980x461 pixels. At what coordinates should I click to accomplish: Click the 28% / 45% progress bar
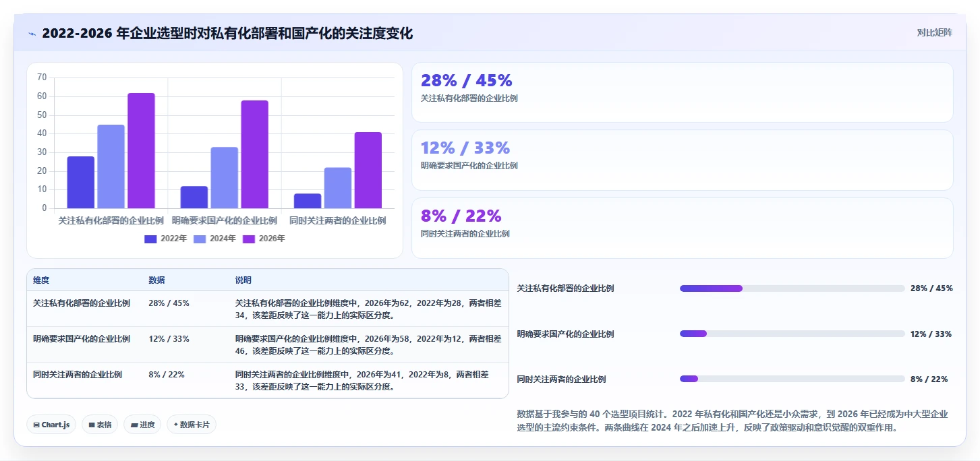[x=792, y=288]
